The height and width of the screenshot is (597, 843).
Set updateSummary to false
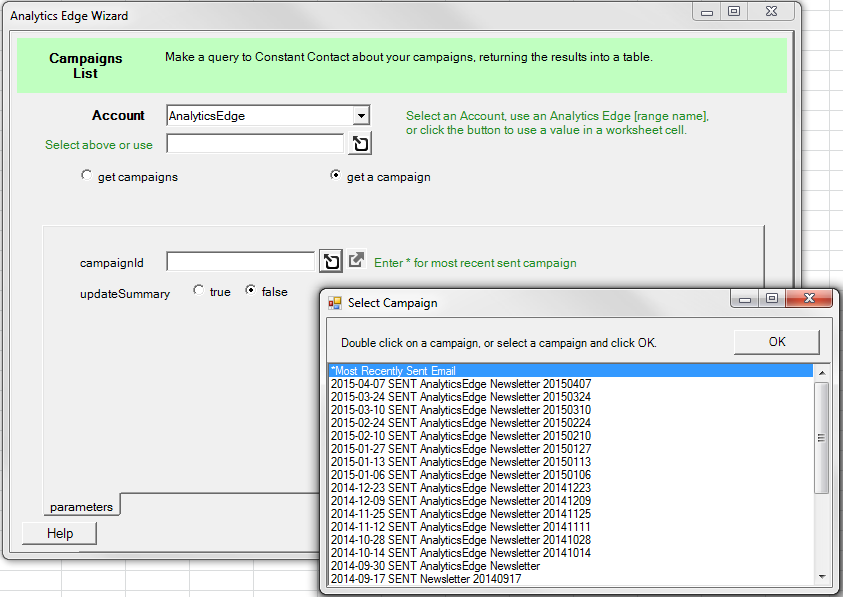(251, 290)
